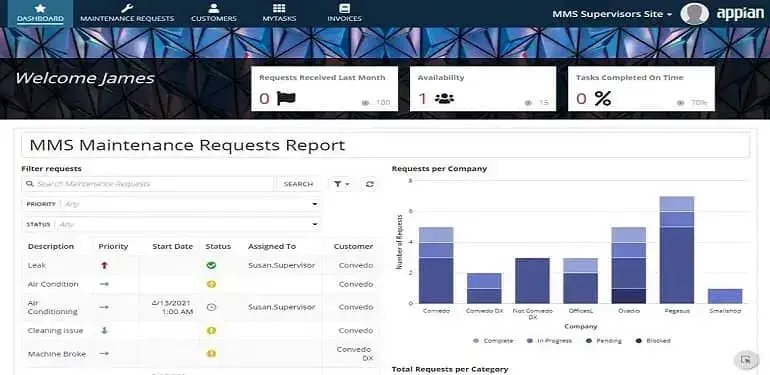Click the red high priority arrow for Leak
Image resolution: width=770 pixels, height=375 pixels.
tap(104, 266)
